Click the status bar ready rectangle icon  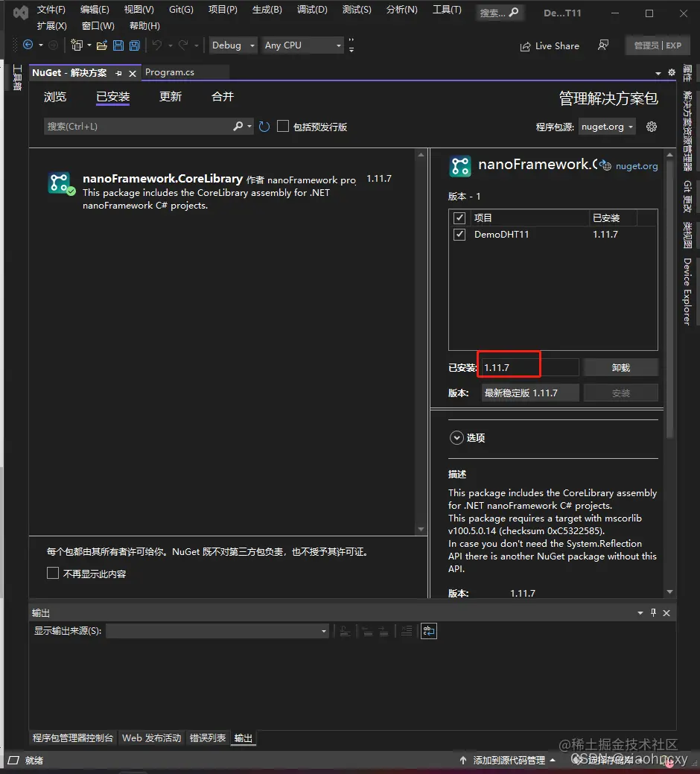click(x=13, y=760)
